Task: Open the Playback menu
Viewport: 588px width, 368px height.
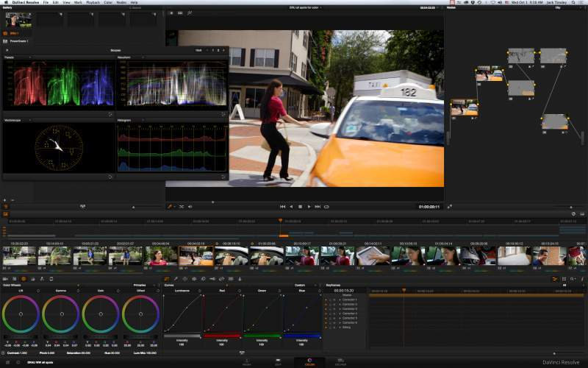Action: point(93,2)
